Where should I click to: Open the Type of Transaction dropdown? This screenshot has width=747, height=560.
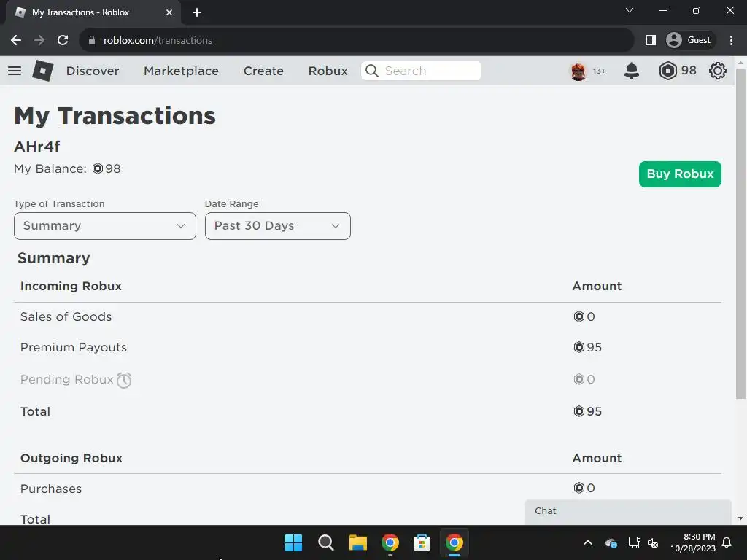click(x=105, y=226)
